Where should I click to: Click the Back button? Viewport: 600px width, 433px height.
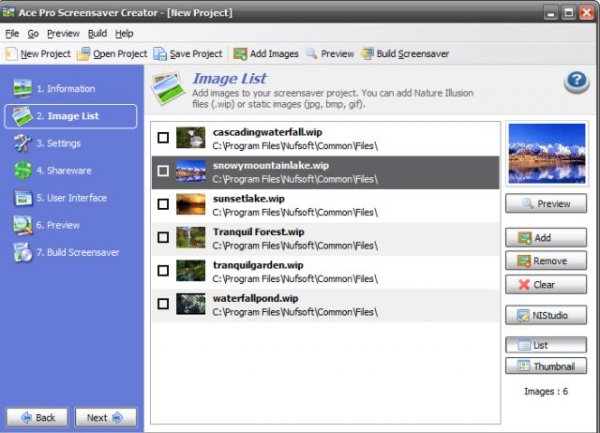pyautogui.click(x=37, y=417)
